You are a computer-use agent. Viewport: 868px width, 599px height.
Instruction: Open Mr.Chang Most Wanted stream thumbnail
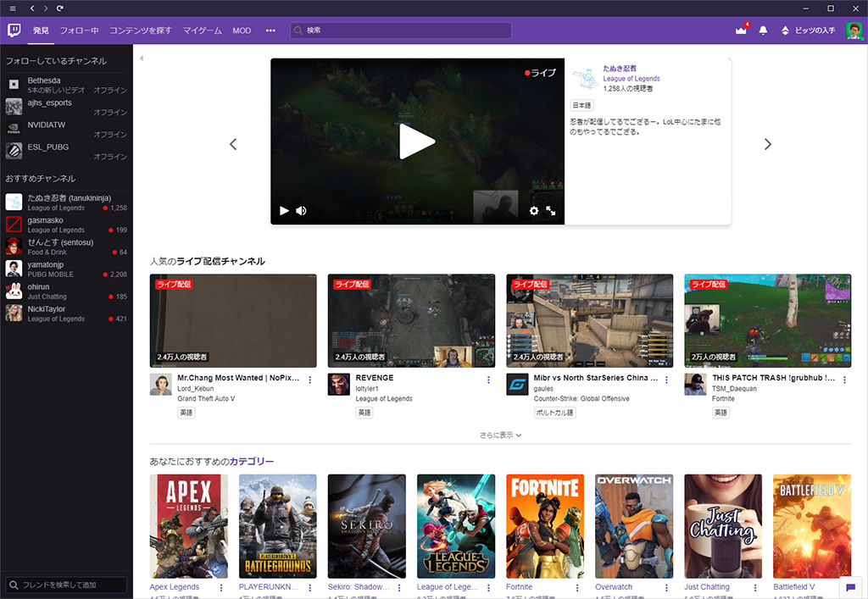pos(233,321)
